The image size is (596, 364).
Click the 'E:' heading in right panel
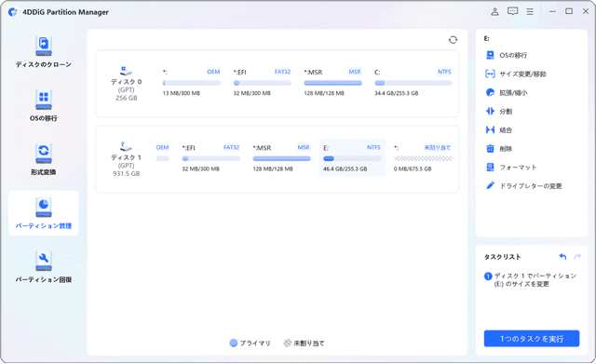[x=486, y=38]
